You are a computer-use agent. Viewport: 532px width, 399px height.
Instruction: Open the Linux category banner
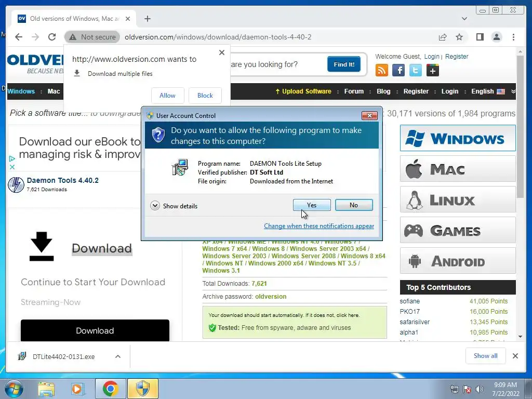(458, 199)
